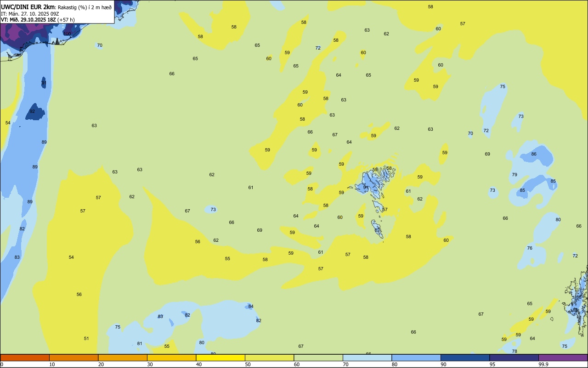Click the "99.9" tick label on the legend
The width and height of the screenshot is (588, 368).
543,364
